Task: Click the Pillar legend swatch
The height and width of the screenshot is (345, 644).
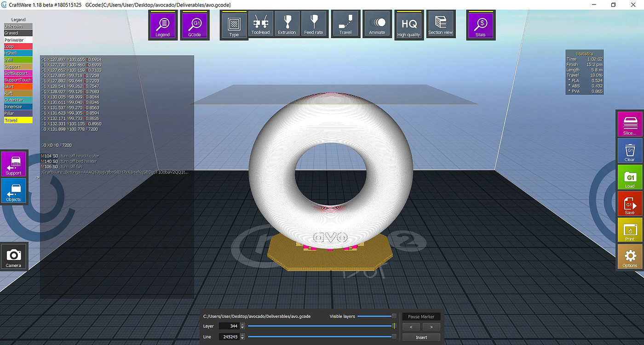Action: [x=18, y=113]
